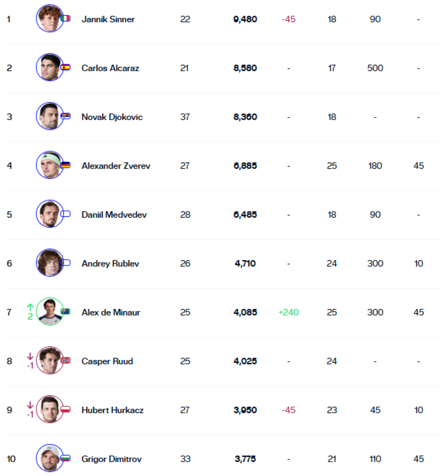
Task: Open the Andrey Rublev name link
Action: pyautogui.click(x=110, y=263)
